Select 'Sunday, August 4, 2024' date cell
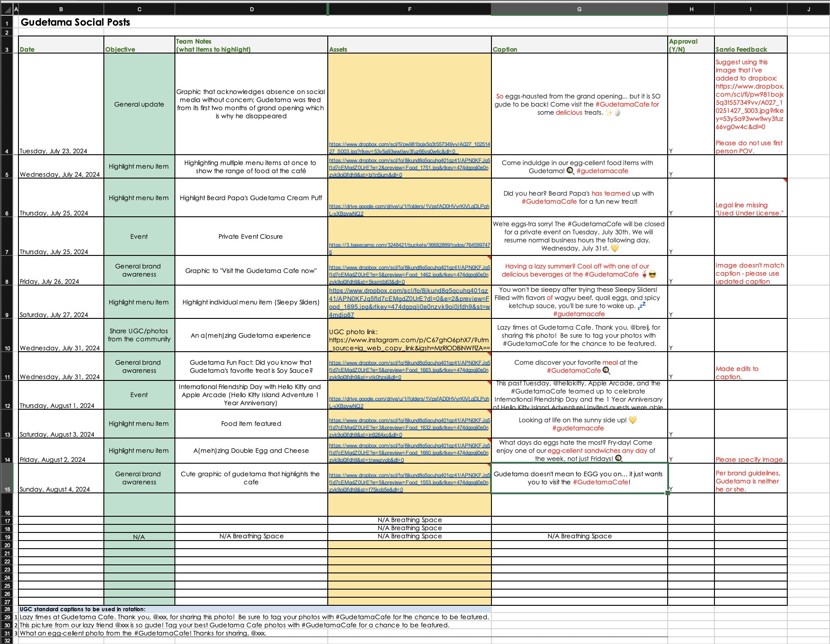 click(61, 479)
